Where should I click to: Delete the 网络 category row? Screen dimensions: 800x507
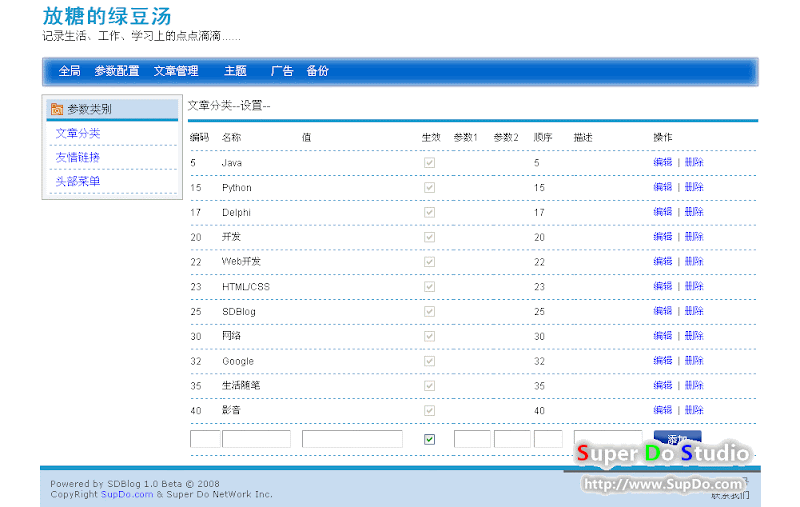pyautogui.click(x=694, y=336)
